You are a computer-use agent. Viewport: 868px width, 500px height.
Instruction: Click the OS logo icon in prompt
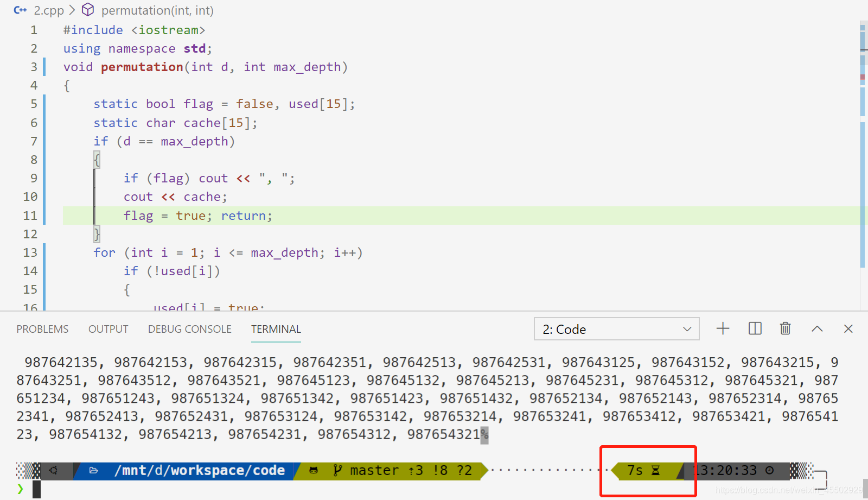coord(53,470)
